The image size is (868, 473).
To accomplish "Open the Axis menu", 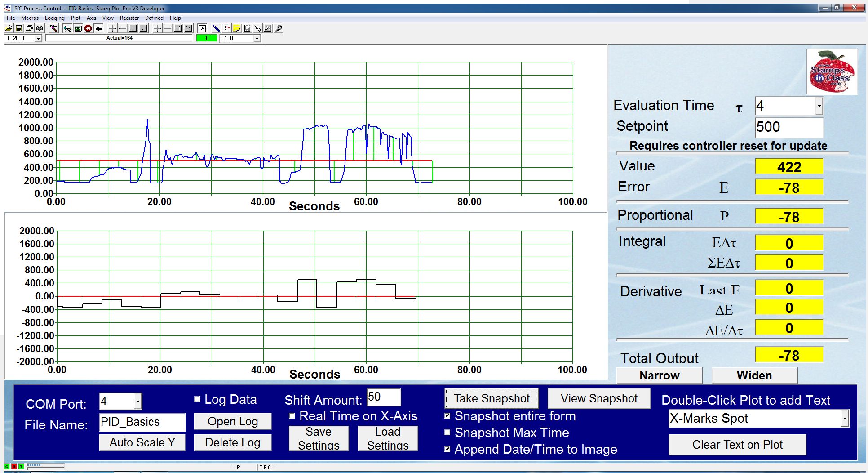I will click(91, 18).
